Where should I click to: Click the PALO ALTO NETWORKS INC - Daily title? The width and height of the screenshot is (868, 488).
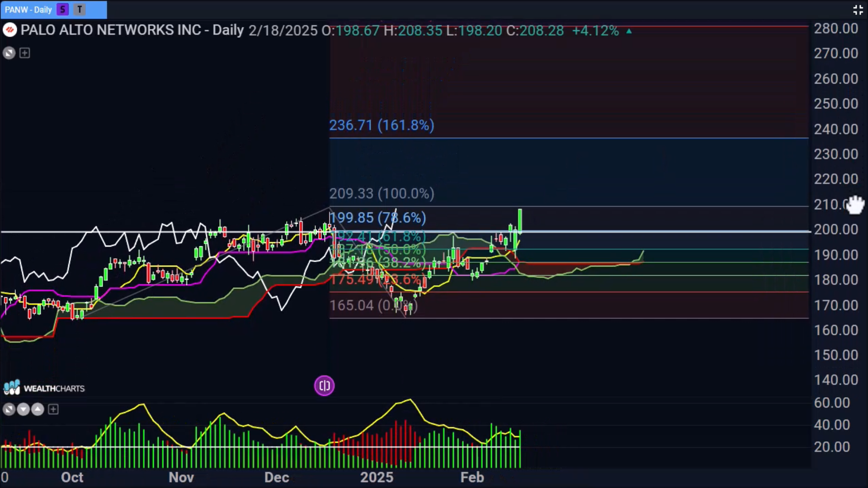click(x=132, y=30)
